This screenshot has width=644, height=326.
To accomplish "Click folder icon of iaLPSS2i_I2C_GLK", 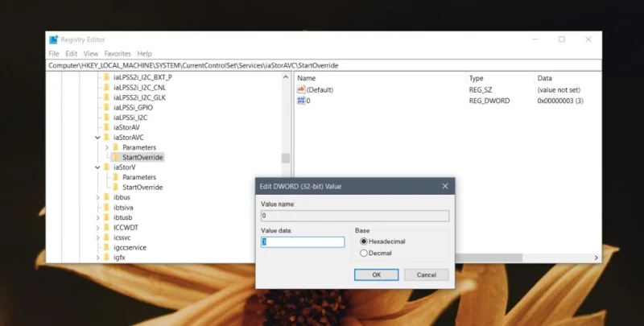I will pyautogui.click(x=107, y=97).
